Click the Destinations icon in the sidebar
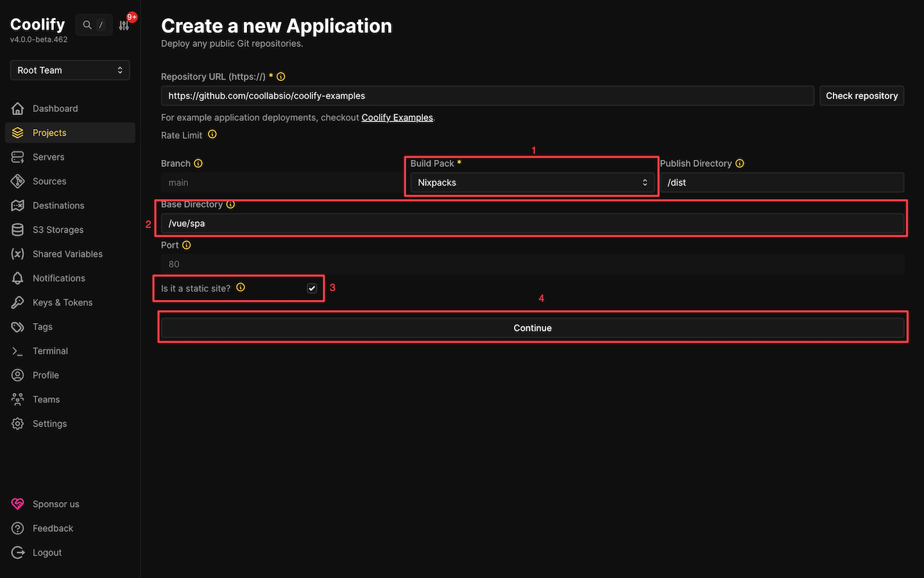Image resolution: width=924 pixels, height=578 pixels. coord(17,205)
